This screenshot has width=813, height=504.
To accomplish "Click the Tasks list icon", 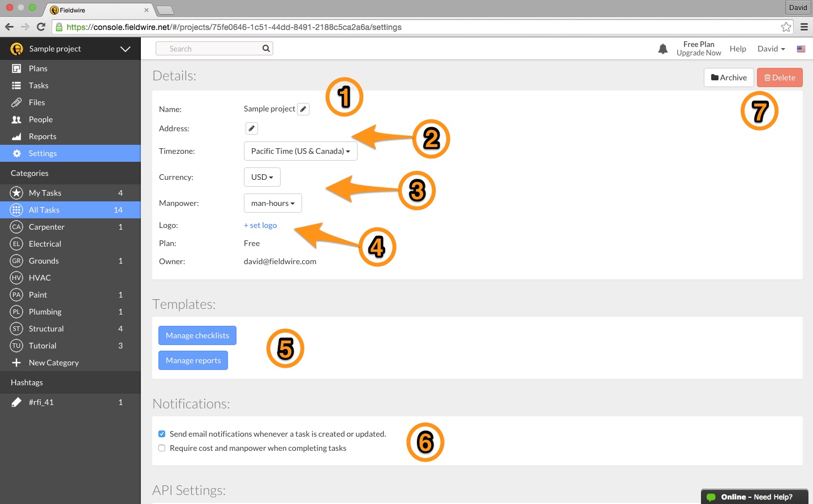I will click(16, 85).
